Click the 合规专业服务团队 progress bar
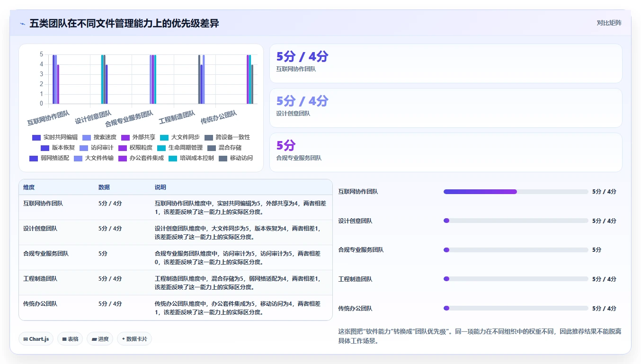 coord(516,250)
